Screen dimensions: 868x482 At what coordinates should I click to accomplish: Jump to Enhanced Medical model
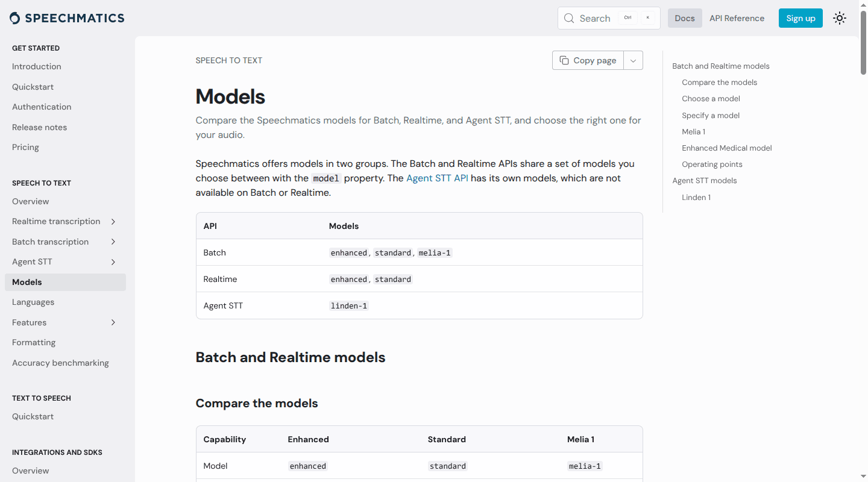point(726,148)
